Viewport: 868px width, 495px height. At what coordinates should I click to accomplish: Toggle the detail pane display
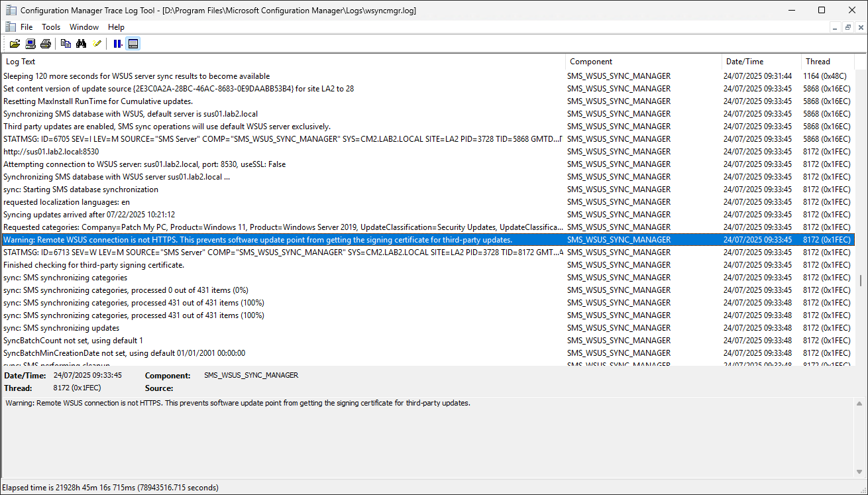[133, 43]
